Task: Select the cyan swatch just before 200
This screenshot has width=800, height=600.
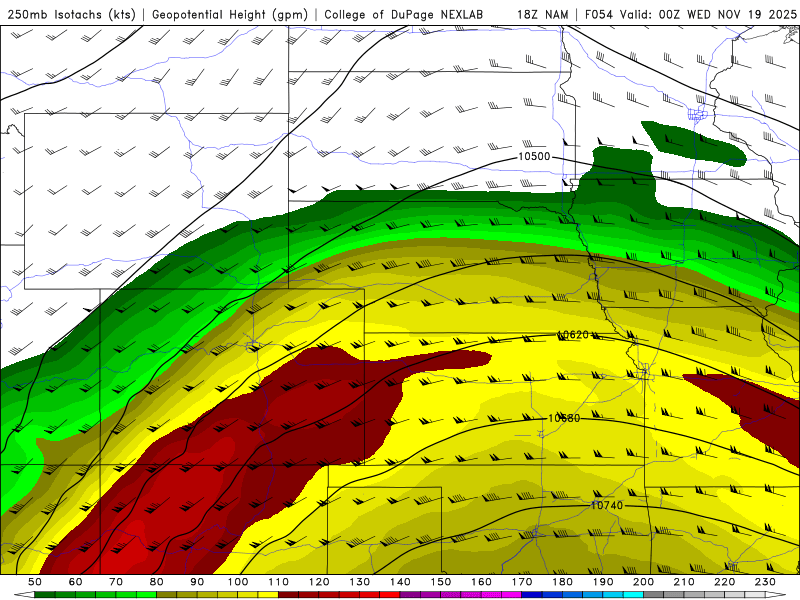Action: pos(633,594)
